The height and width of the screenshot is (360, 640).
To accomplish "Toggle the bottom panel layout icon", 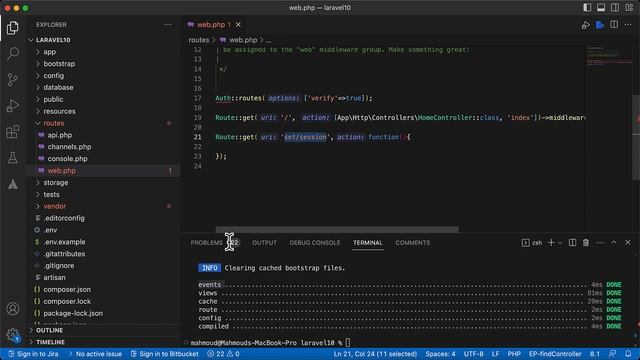I will point(601,8).
